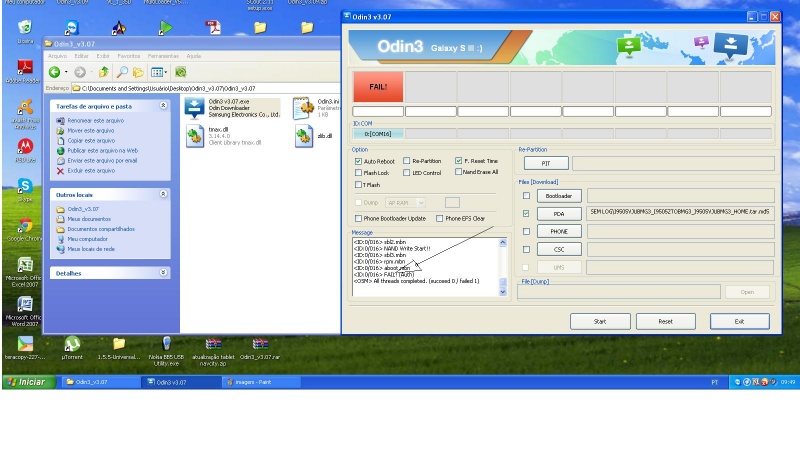Open the Favoritos menu

(x=129, y=56)
